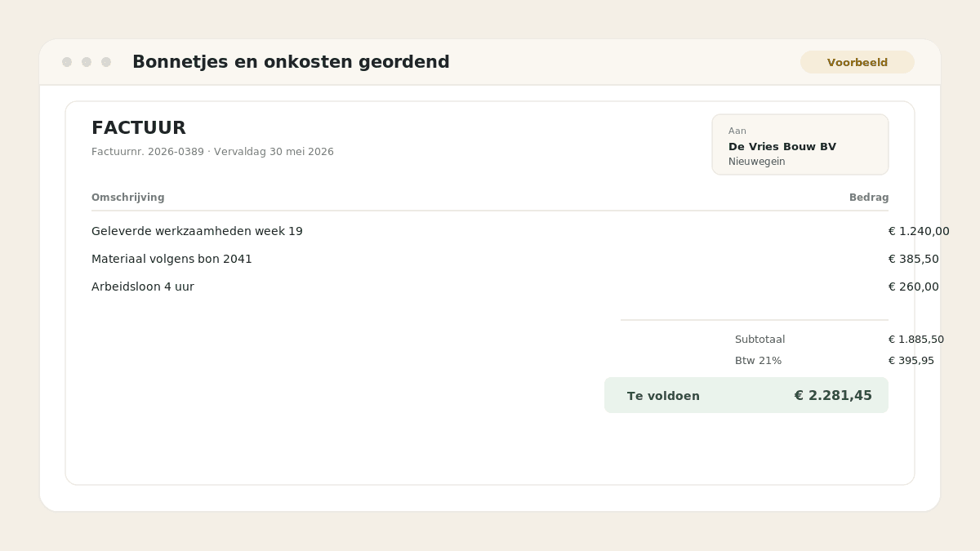This screenshot has width=980, height=551.
Task: Click the factuurnummer and vervaldag line
Action: pos(212,152)
